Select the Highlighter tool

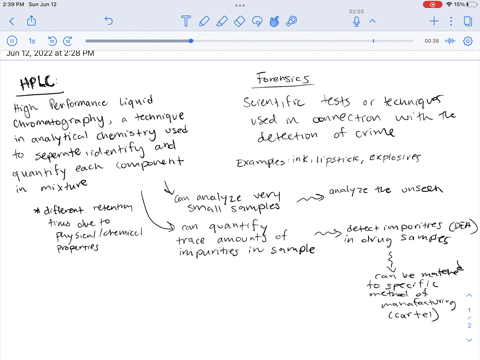pos(222,21)
